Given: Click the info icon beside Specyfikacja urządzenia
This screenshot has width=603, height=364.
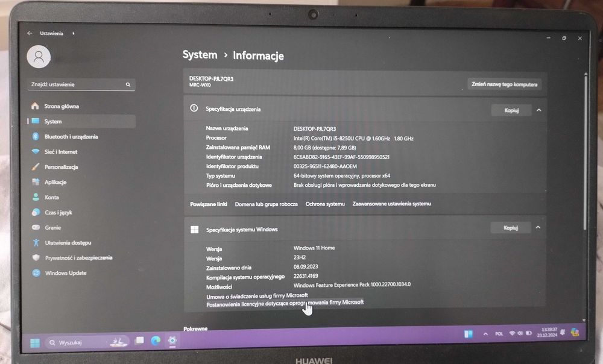Looking at the screenshot, I should click(x=194, y=108).
